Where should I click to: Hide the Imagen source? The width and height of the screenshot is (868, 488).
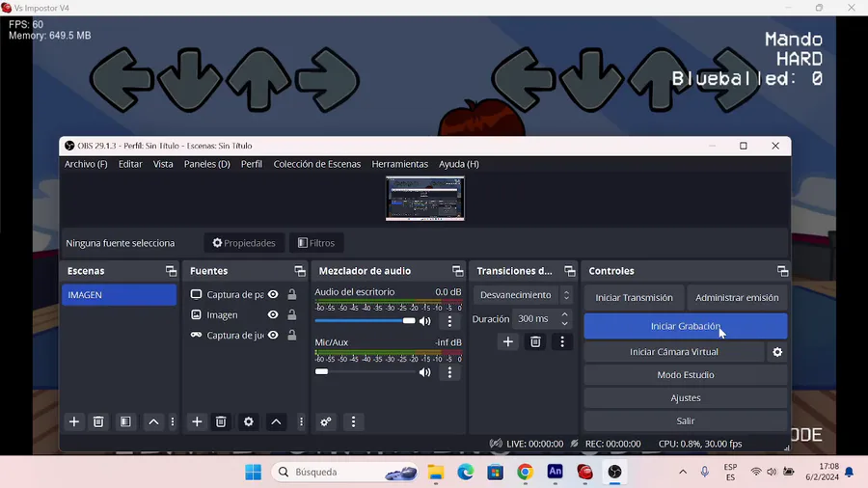pyautogui.click(x=273, y=314)
